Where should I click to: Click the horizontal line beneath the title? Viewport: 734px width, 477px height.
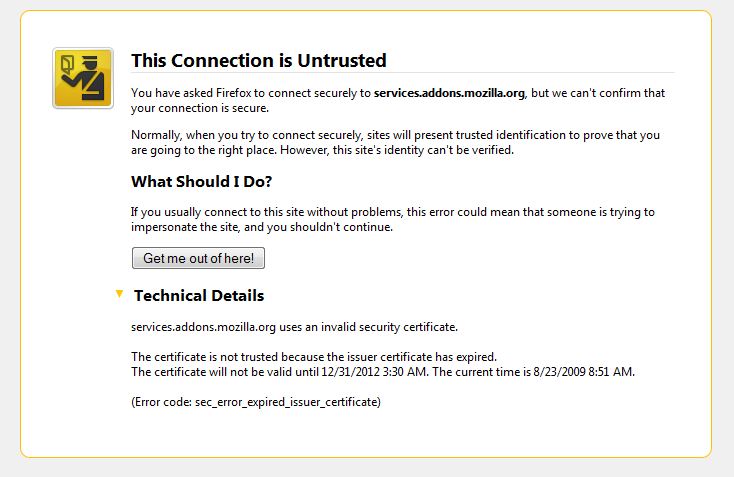click(403, 73)
